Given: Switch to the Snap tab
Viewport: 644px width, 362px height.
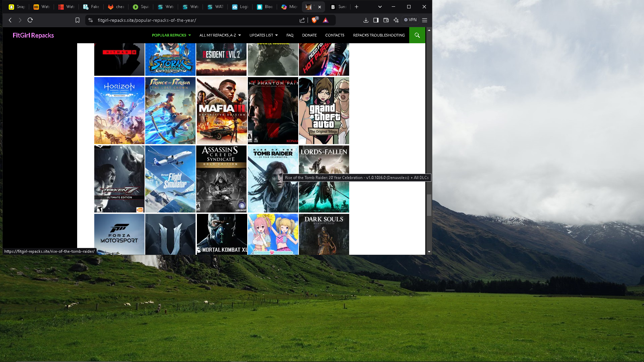Looking at the screenshot, I should pos(17,7).
